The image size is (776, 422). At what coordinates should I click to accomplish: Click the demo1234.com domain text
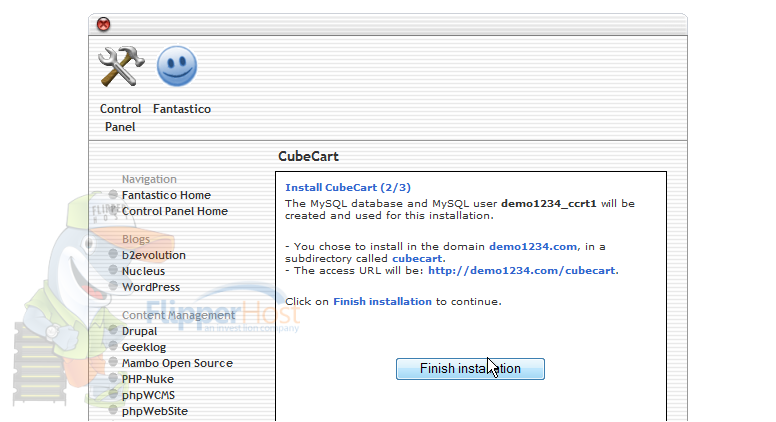coord(533,246)
